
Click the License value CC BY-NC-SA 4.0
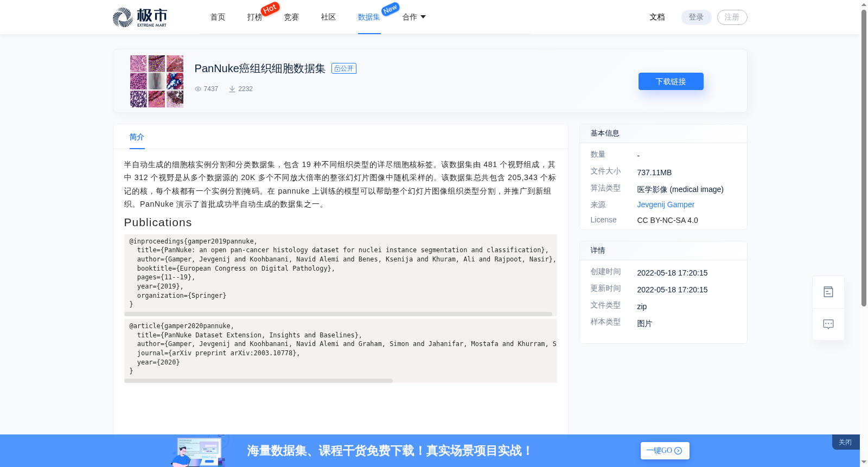click(667, 220)
